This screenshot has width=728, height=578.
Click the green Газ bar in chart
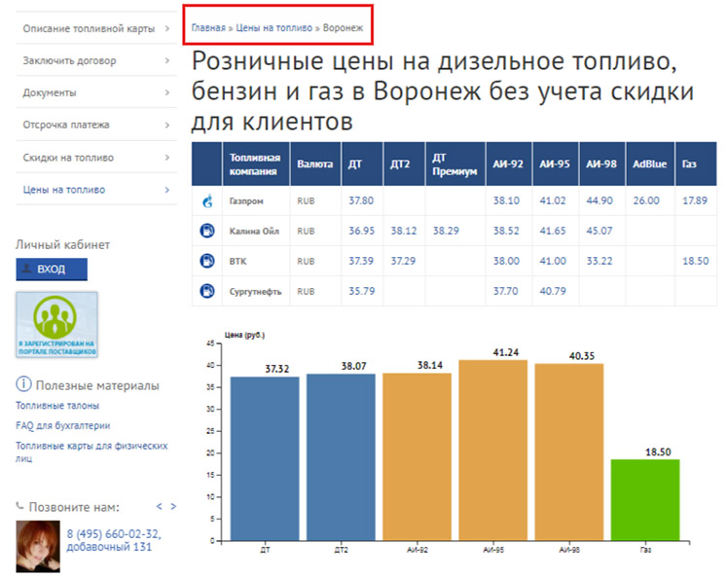tap(645, 500)
